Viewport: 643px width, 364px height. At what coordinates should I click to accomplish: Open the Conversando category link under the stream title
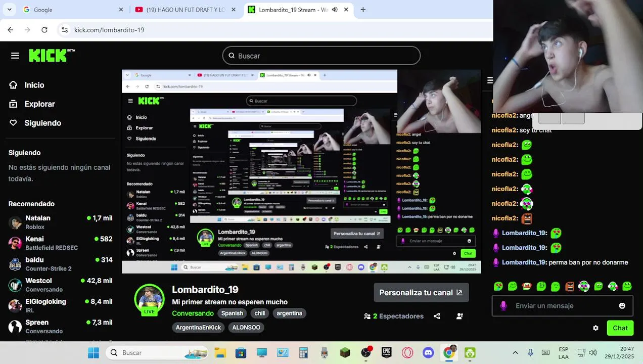[x=193, y=313]
